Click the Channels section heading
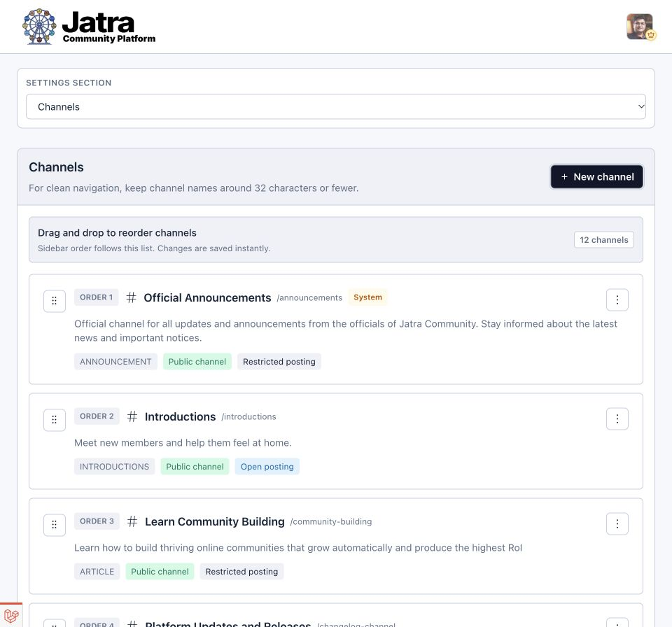The width and height of the screenshot is (672, 627). click(x=56, y=167)
